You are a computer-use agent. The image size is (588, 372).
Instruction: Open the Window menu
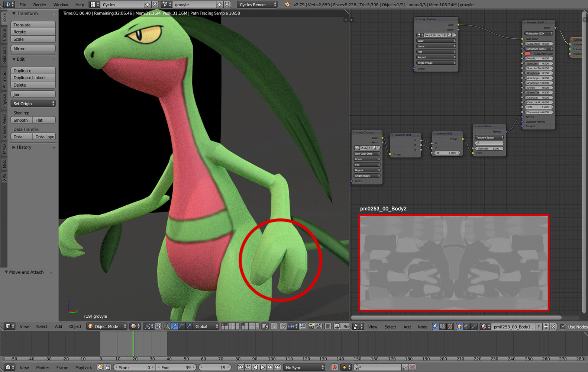[x=61, y=4]
